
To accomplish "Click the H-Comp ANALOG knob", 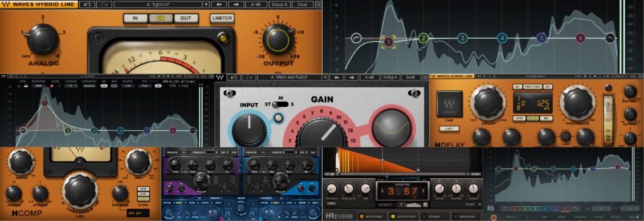I will tap(43, 39).
